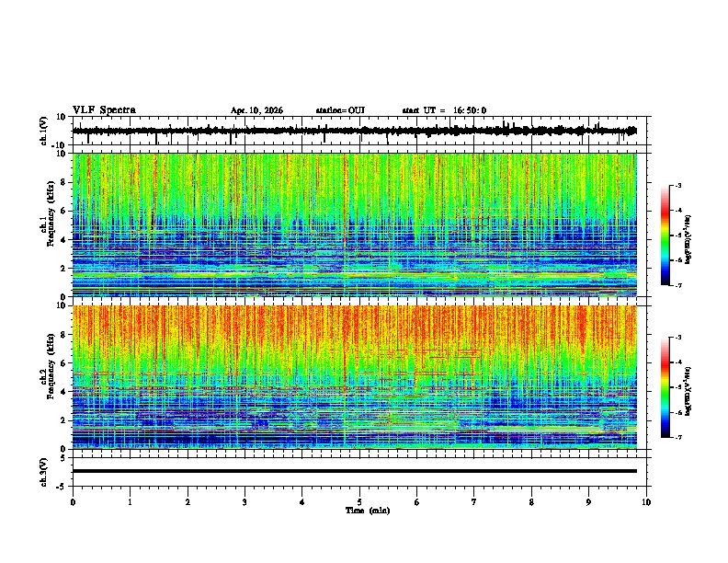
Task: Click the "station=OUI" header label
Action: [x=340, y=110]
